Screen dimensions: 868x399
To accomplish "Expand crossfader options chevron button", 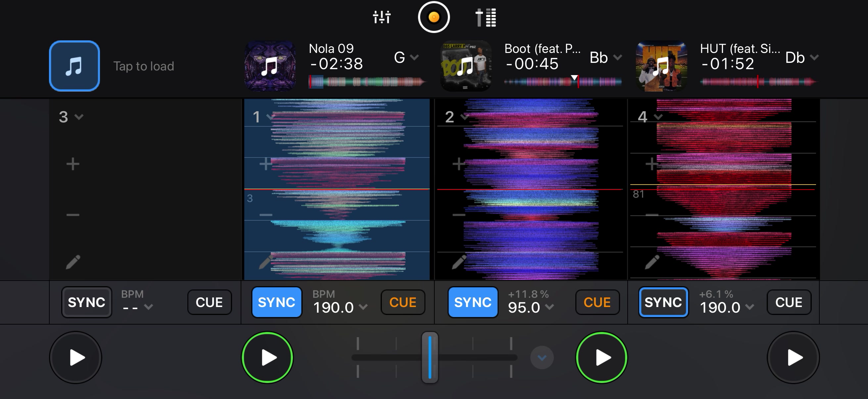I will pyautogui.click(x=542, y=358).
